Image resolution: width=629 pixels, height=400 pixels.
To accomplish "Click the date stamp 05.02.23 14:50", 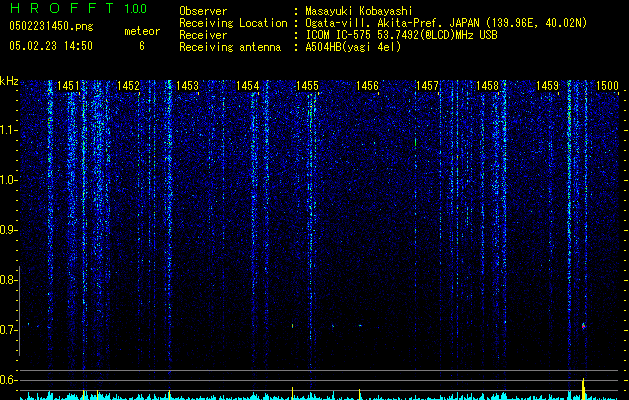I will pyautogui.click(x=51, y=46).
